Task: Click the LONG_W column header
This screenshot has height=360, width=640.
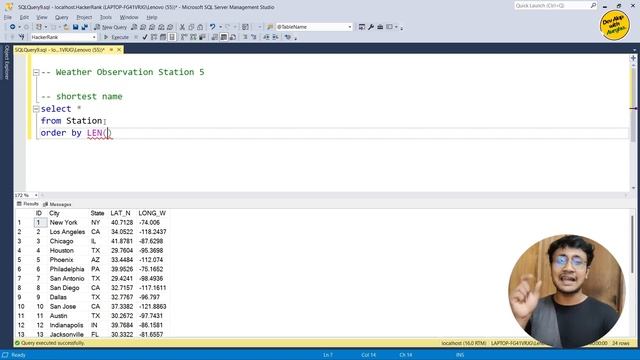Action: pos(152,213)
